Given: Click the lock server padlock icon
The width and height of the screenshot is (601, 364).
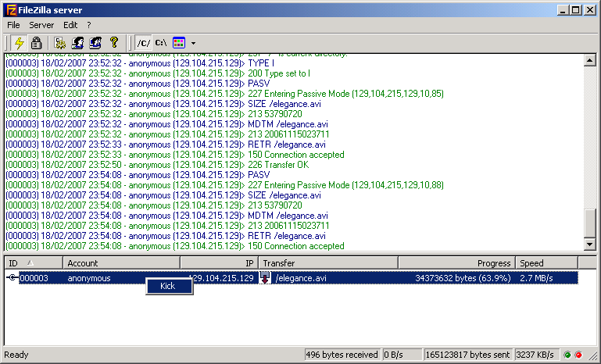Looking at the screenshot, I should 37,43.
